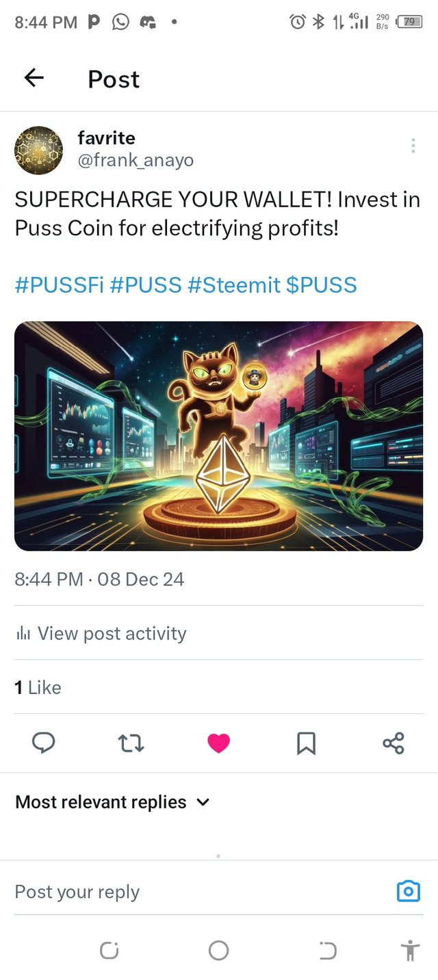The height and width of the screenshot is (980, 438).
Task: Attach a photo with camera icon
Action: point(409,891)
